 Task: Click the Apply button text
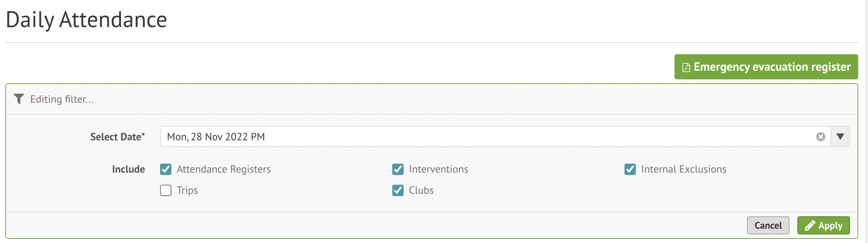pyautogui.click(x=830, y=226)
